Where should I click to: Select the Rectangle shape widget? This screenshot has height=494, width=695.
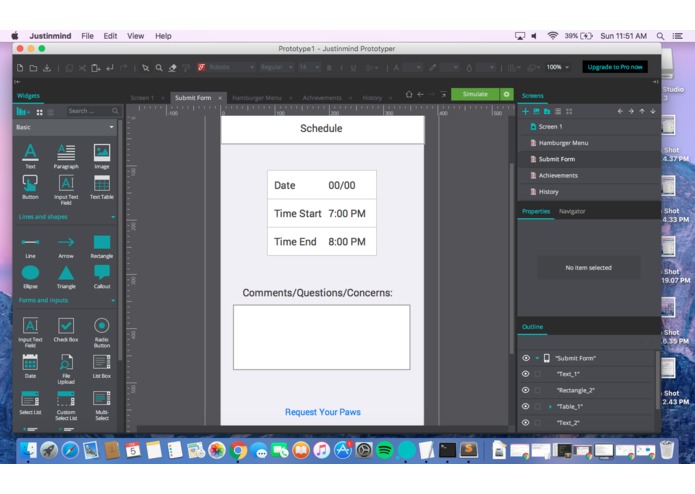(x=102, y=246)
